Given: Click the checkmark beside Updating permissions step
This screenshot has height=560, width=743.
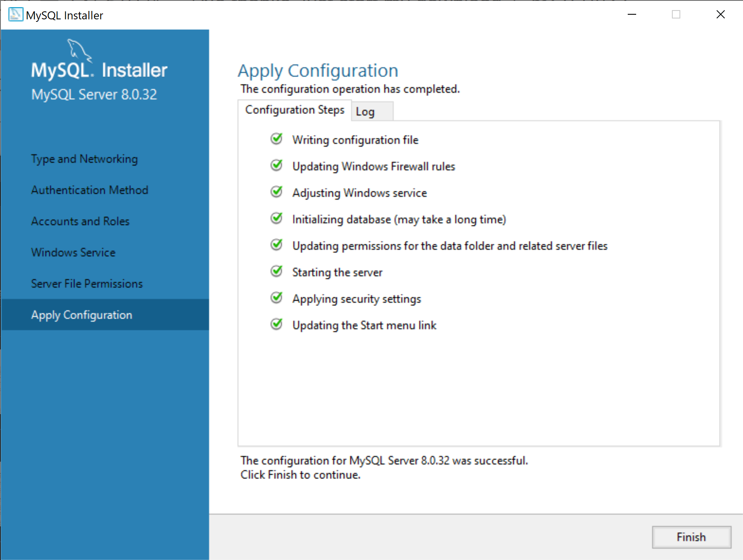Looking at the screenshot, I should click(x=276, y=245).
